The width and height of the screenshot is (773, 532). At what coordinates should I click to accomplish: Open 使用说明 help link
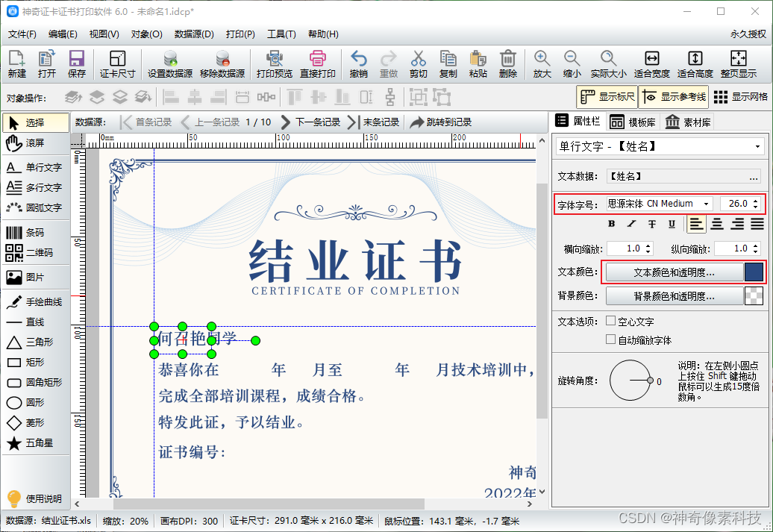pos(34,498)
